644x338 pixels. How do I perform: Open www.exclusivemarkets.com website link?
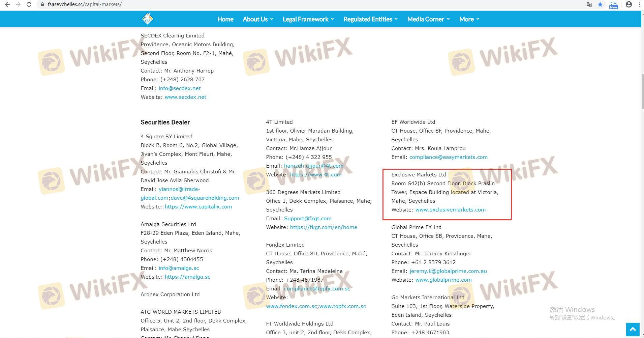coord(450,210)
